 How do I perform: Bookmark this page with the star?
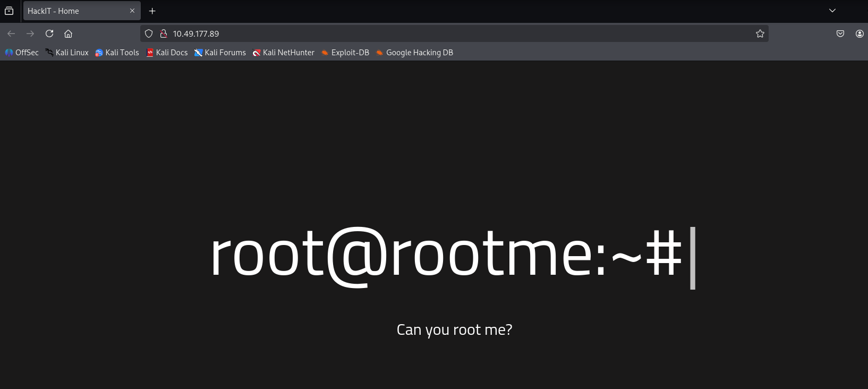pos(760,33)
